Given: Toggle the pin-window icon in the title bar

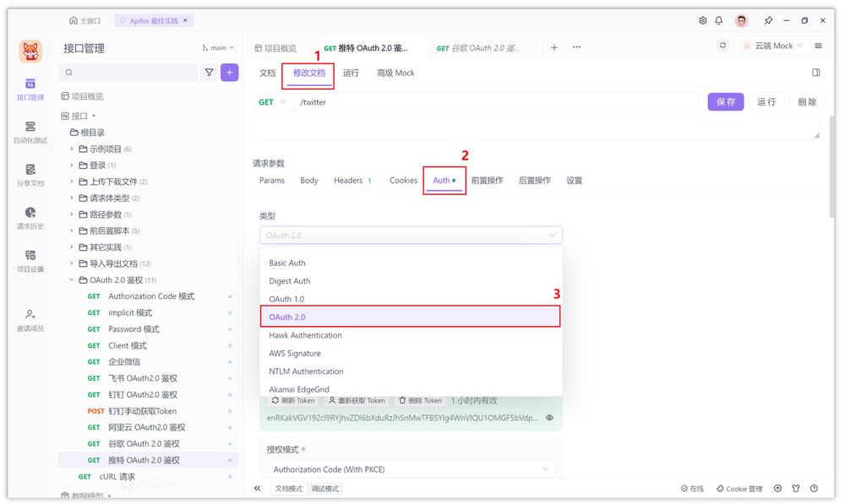Looking at the screenshot, I should point(771,19).
